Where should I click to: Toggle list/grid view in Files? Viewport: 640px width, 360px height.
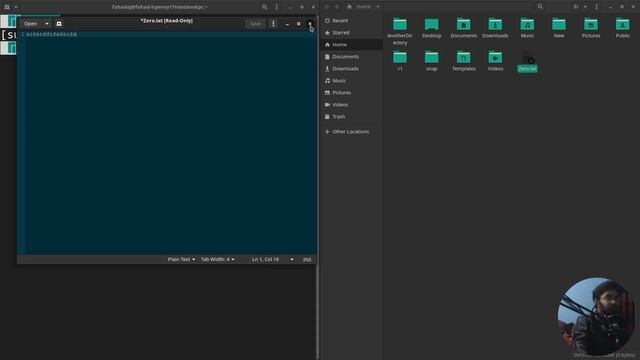[x=576, y=7]
